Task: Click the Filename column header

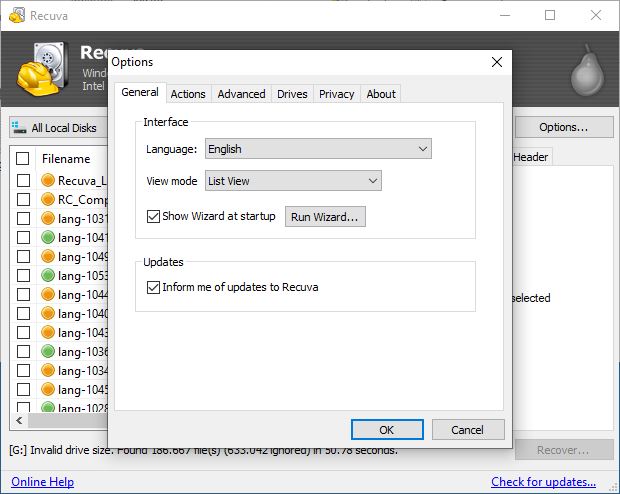Action: 66,159
